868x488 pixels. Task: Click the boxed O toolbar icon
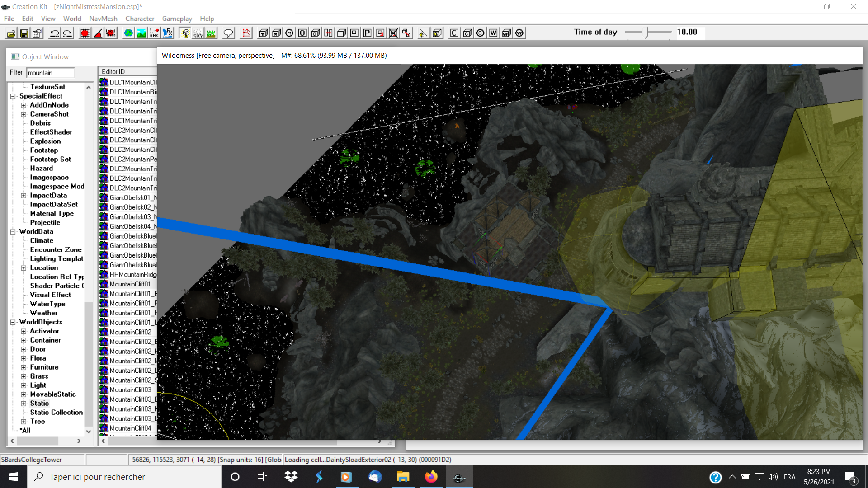[302, 33]
